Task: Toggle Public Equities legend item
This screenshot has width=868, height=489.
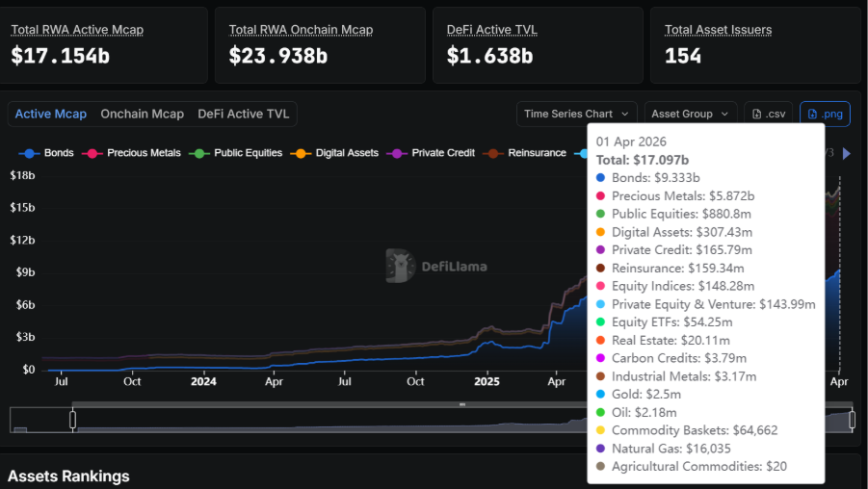Action: [x=239, y=153]
